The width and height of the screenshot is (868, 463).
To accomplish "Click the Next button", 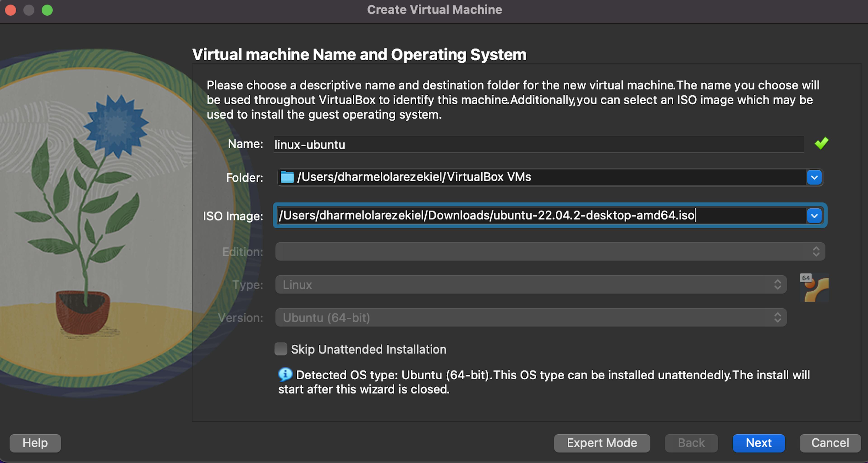I will [759, 443].
